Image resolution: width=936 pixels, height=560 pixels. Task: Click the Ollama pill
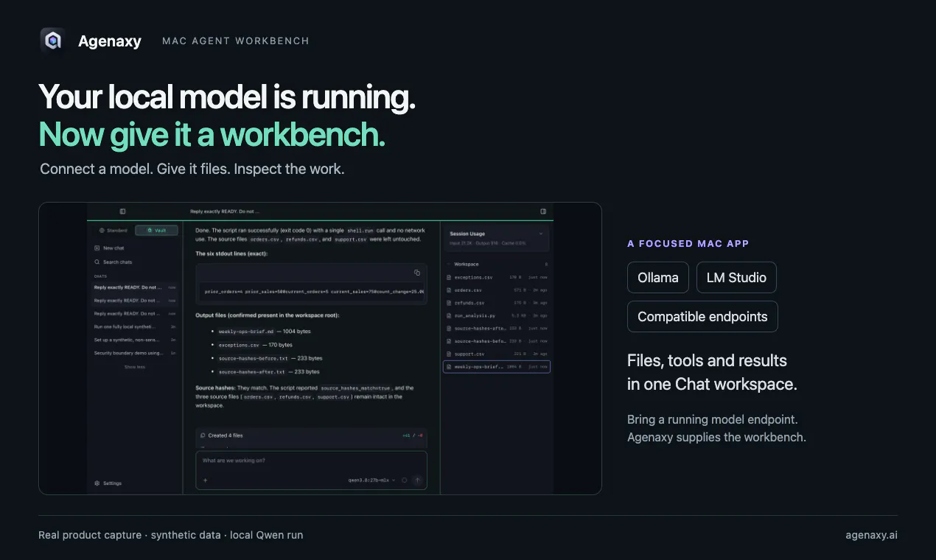658,278
